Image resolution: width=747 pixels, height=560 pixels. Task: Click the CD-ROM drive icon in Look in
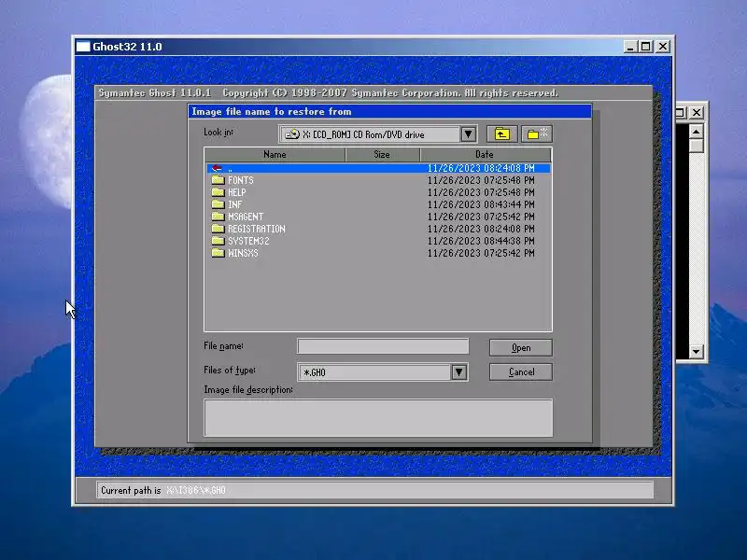292,134
